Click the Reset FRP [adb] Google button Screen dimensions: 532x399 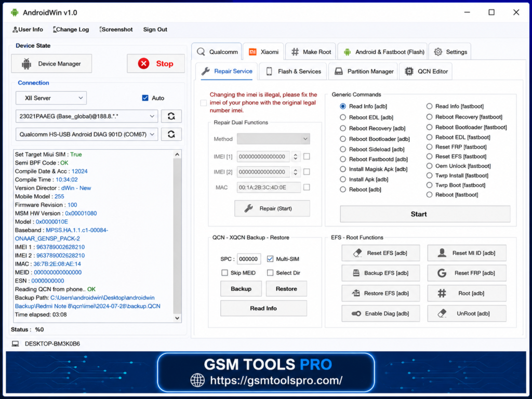click(x=467, y=273)
